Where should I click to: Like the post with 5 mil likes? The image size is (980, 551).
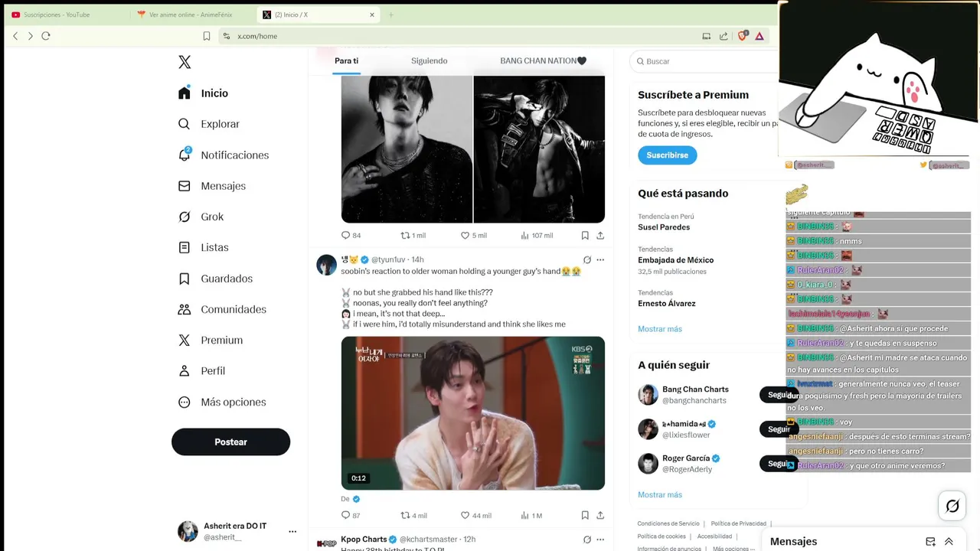465,235
